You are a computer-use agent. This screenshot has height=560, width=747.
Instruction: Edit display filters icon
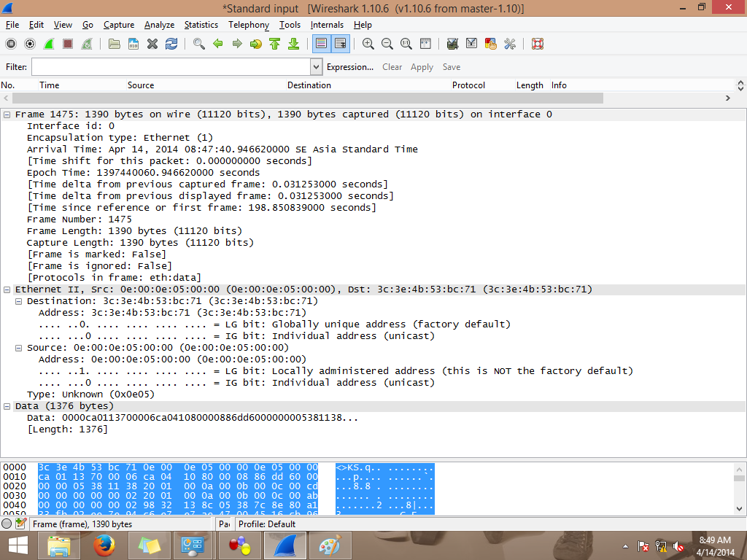click(x=472, y=44)
